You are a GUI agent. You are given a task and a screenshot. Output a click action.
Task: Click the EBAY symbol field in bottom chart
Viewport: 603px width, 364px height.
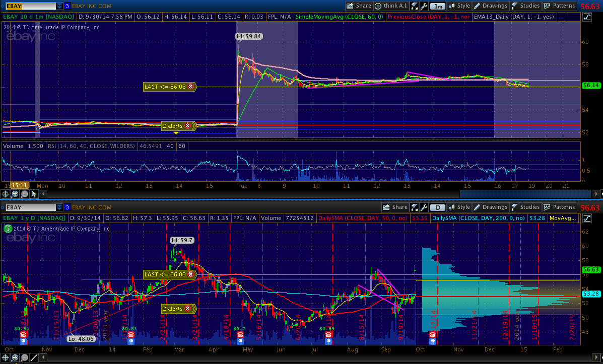click(29, 207)
